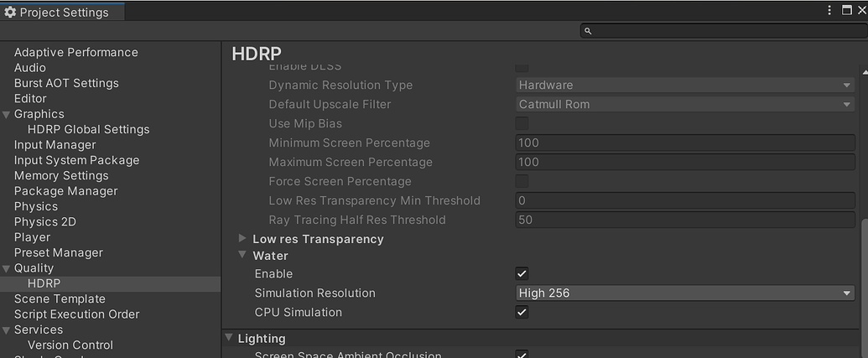
Task: Open the Player settings category
Action: [32, 237]
